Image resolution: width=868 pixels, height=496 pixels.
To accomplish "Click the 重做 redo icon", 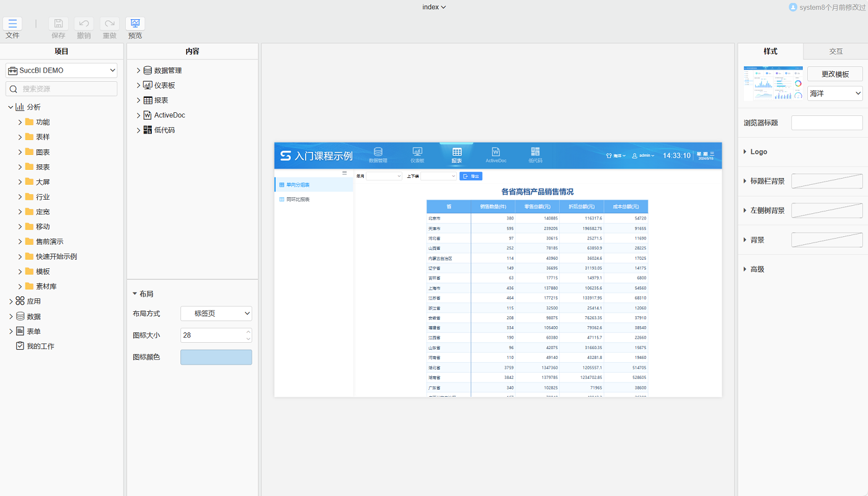I will click(110, 24).
